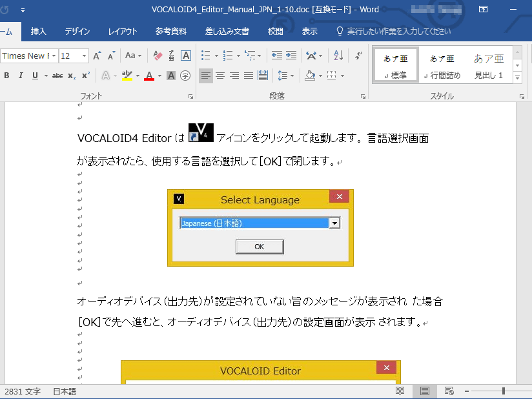Open line and paragraph spacing
This screenshot has height=399, width=532.
pyautogui.click(x=282, y=76)
